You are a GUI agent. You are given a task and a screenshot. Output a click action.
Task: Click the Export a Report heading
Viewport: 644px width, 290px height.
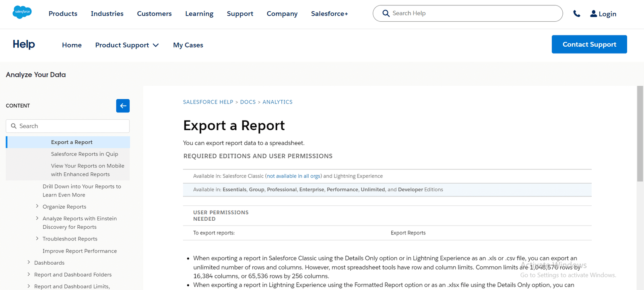point(234,125)
